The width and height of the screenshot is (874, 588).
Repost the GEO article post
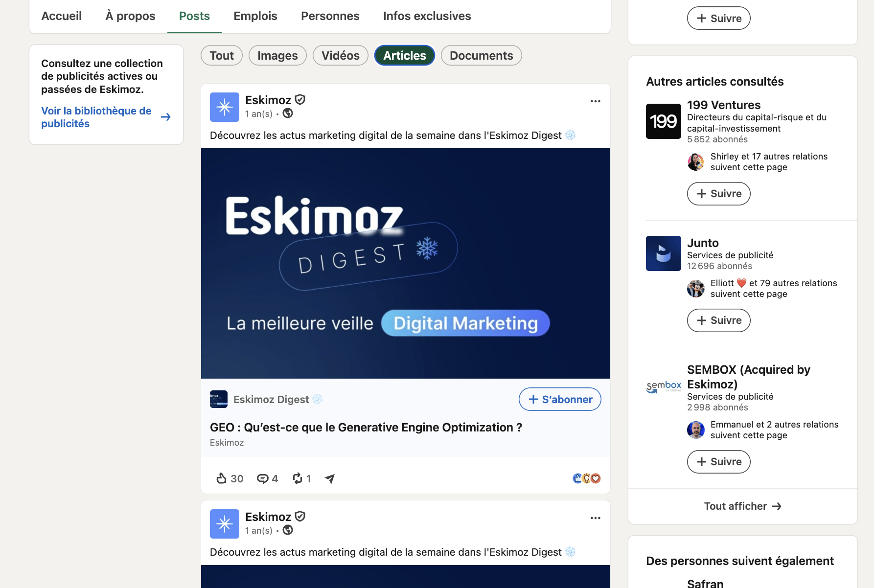click(301, 478)
